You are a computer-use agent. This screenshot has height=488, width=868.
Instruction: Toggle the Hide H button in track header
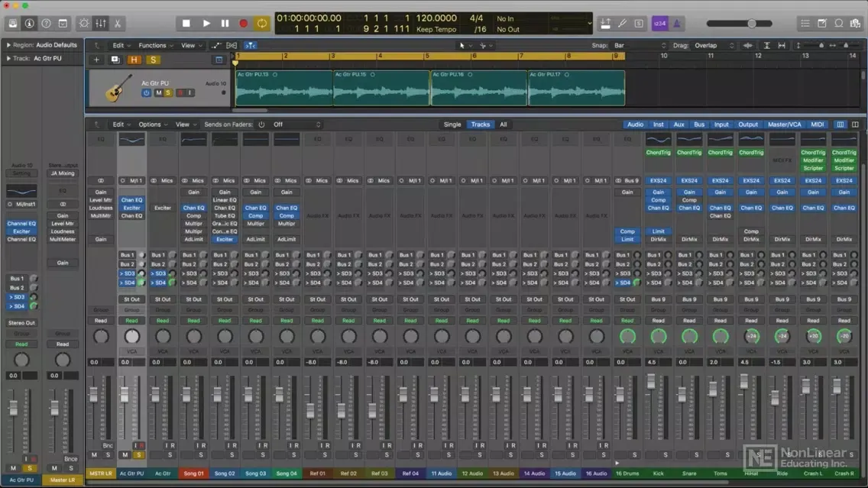point(134,60)
